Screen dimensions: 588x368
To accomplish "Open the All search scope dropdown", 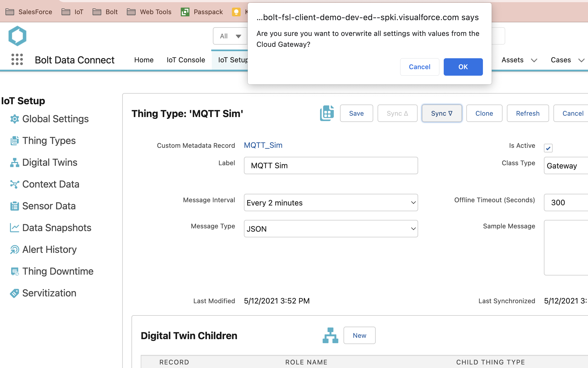I will [230, 36].
